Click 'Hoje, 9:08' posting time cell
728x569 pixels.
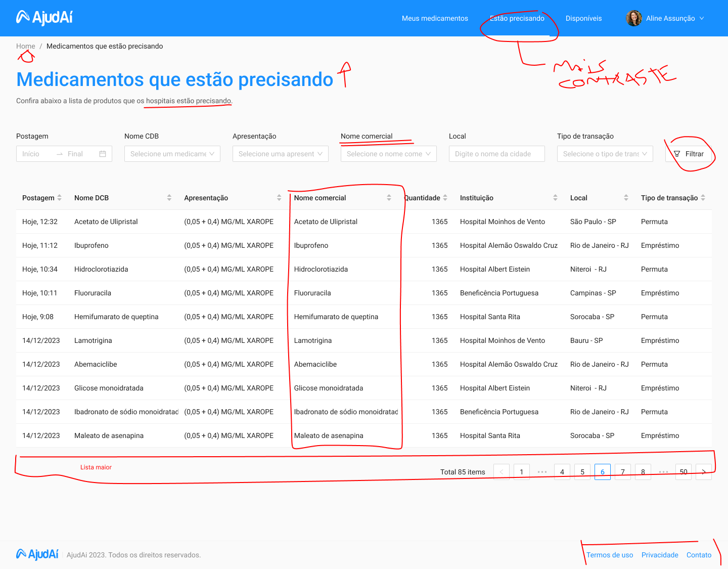click(x=38, y=317)
